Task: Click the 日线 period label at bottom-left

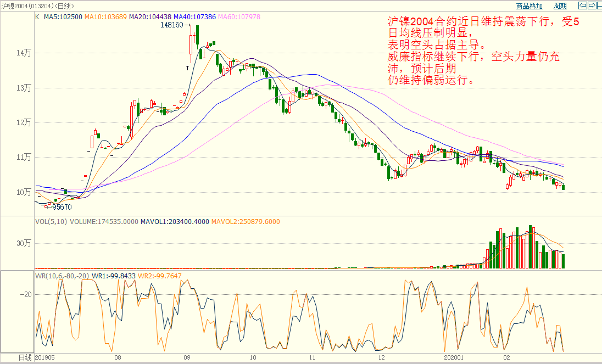Action: click(25, 357)
